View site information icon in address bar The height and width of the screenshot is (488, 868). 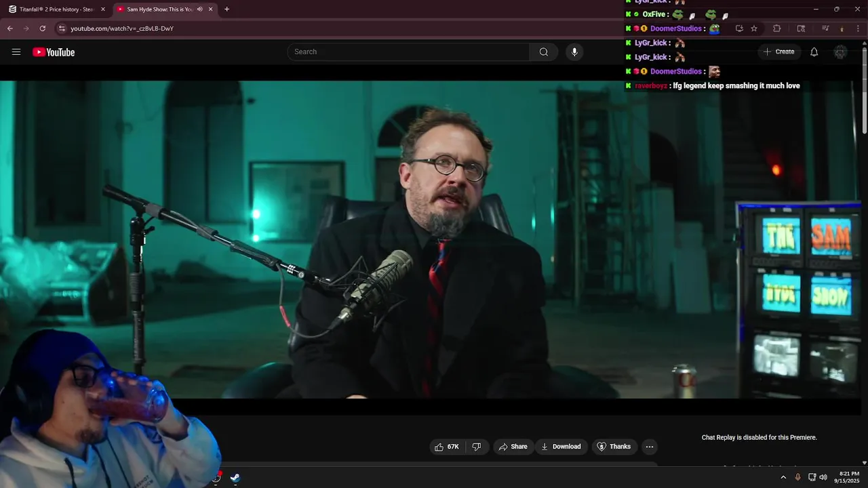click(x=62, y=28)
